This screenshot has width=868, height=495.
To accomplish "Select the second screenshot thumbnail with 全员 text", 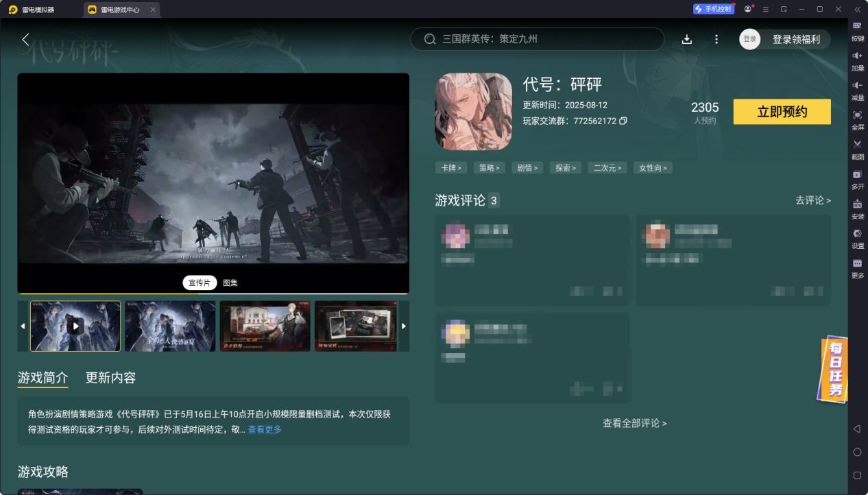I will tap(170, 326).
